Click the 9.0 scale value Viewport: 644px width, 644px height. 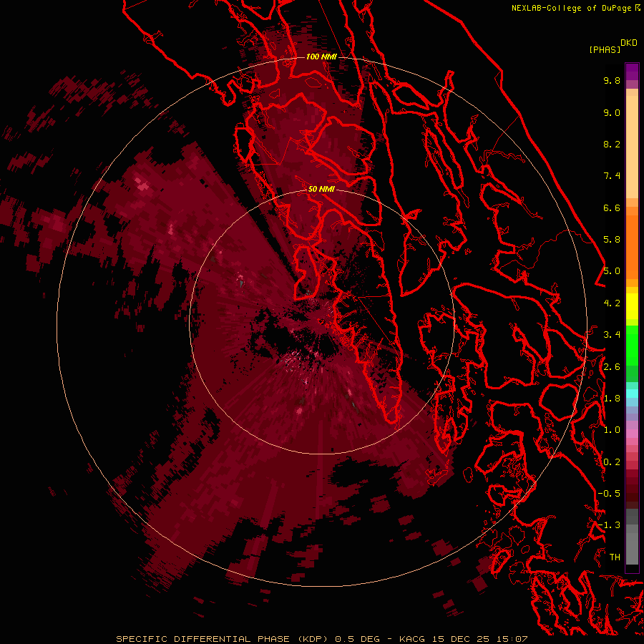coord(612,112)
